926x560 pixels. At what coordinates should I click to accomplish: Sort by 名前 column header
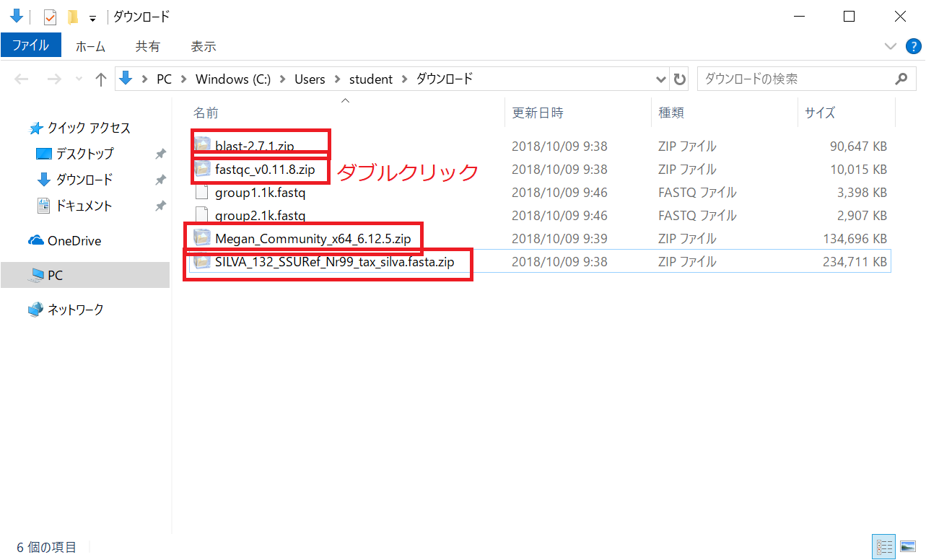(206, 113)
